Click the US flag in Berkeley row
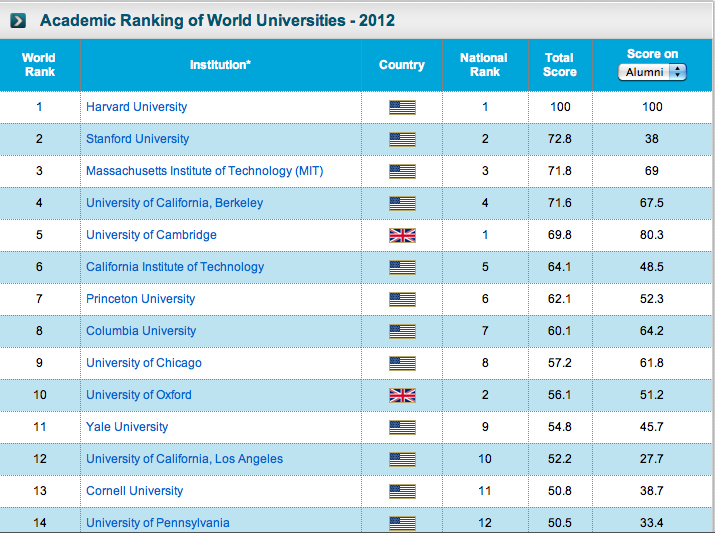715x533 pixels. [402, 203]
